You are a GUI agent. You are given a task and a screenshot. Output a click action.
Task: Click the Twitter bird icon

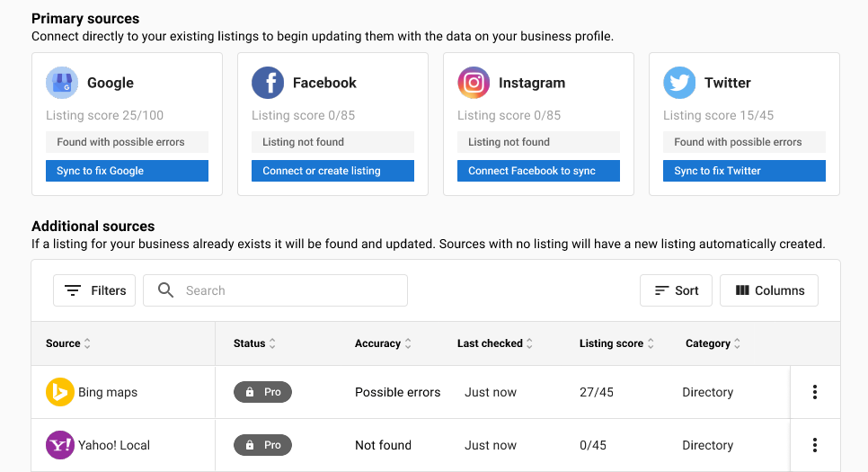[x=679, y=83]
